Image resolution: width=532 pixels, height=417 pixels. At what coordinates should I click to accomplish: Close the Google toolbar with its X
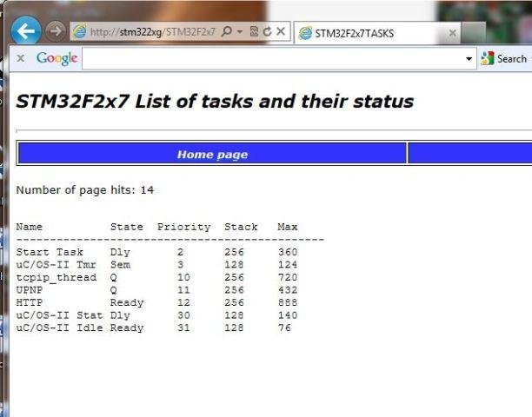pyautogui.click(x=20, y=58)
